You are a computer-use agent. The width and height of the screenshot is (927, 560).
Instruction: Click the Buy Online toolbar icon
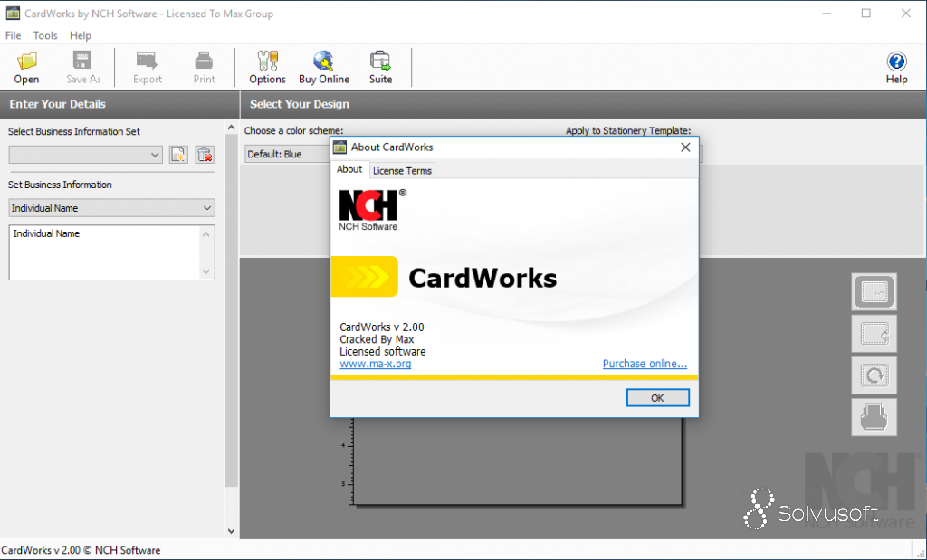(324, 67)
